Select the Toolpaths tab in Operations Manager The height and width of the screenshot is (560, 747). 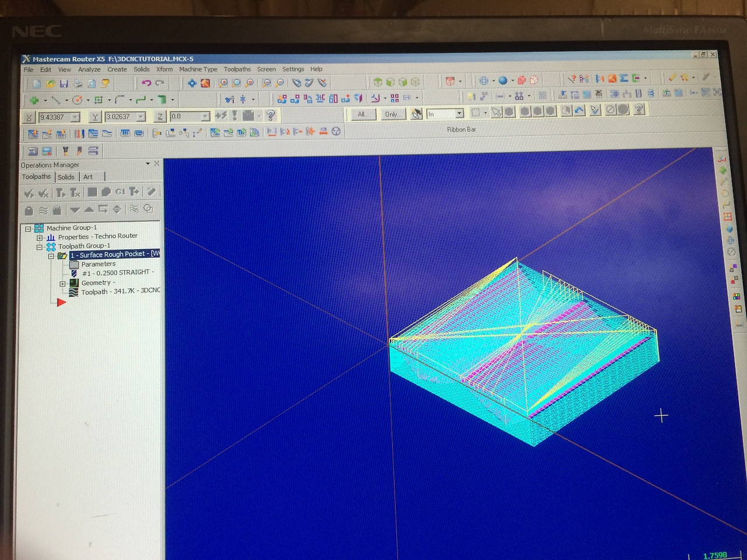click(x=36, y=176)
